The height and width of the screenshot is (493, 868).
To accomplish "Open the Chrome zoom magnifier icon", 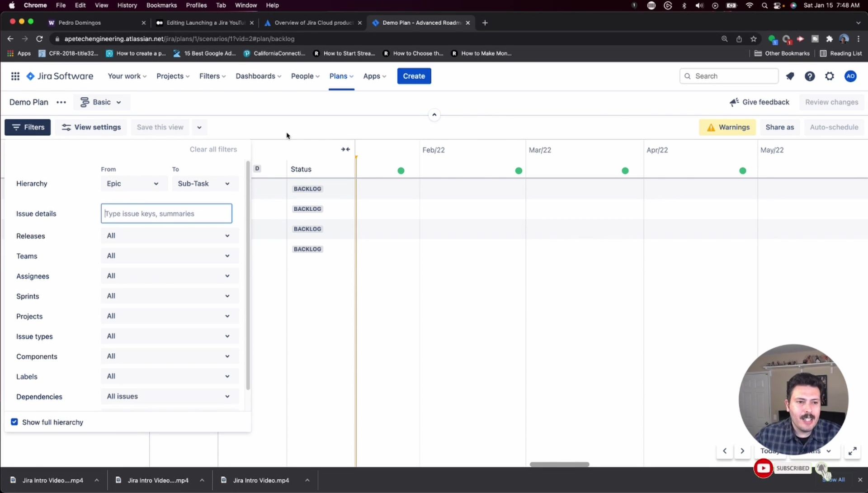I will [725, 39].
